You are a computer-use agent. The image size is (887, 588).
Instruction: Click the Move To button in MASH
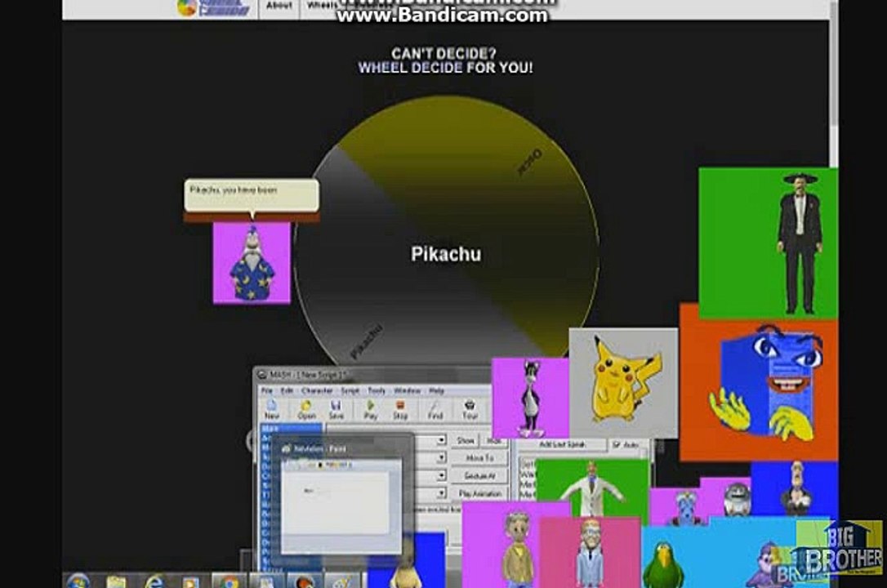click(479, 458)
